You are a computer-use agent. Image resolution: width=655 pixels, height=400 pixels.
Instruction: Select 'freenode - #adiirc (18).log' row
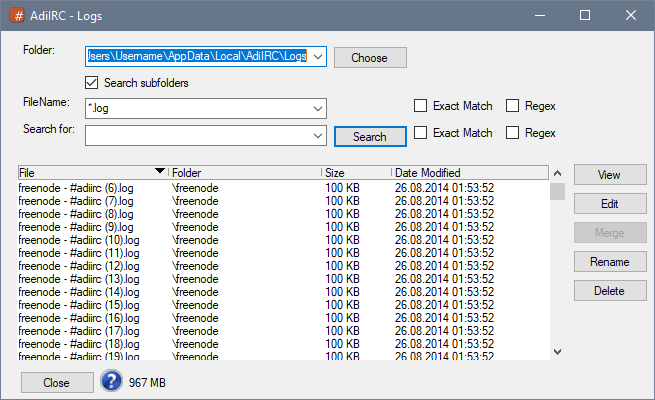283,344
